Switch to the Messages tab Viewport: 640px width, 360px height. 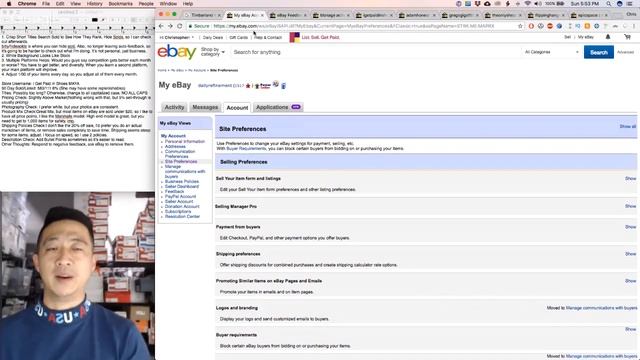pyautogui.click(x=205, y=107)
